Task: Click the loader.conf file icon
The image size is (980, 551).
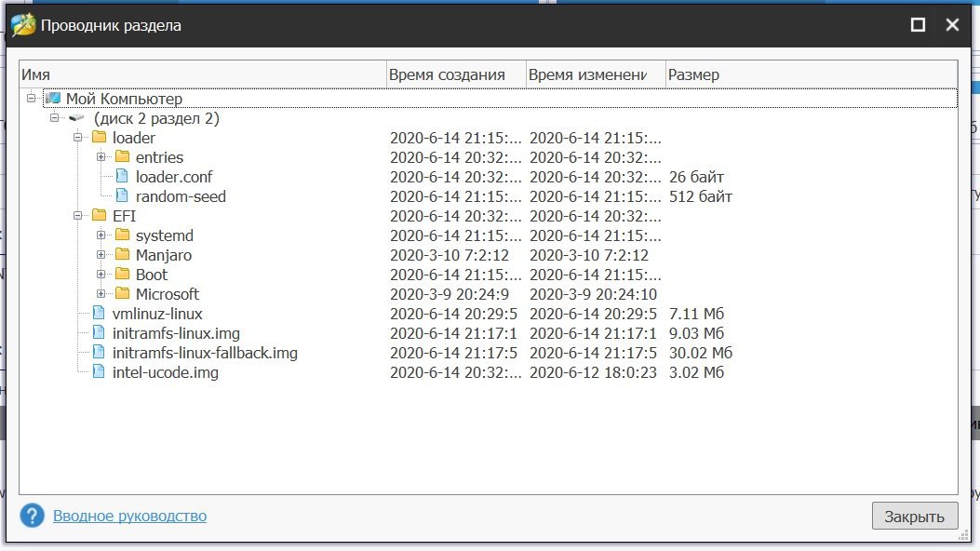Action: tap(123, 176)
